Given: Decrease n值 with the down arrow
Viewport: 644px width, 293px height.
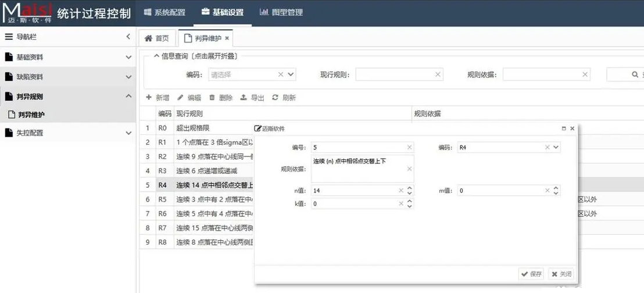Looking at the screenshot, I should (x=410, y=193).
